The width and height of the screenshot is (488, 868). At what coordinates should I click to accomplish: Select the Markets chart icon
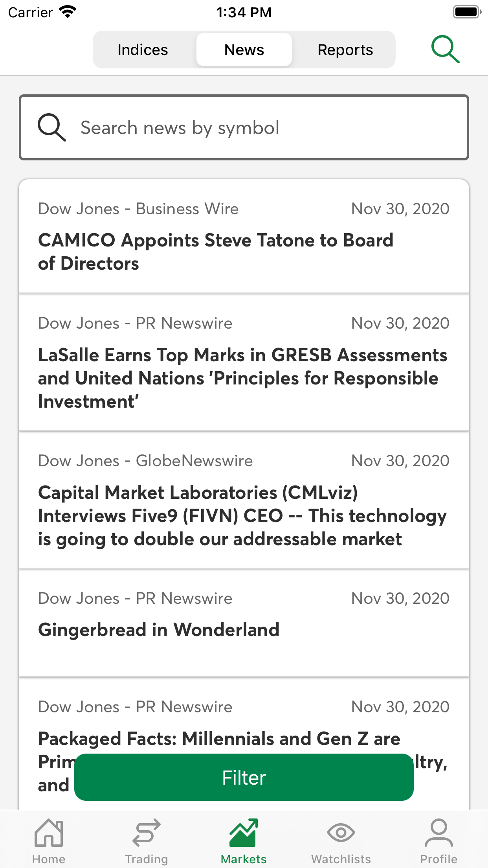[244, 833]
